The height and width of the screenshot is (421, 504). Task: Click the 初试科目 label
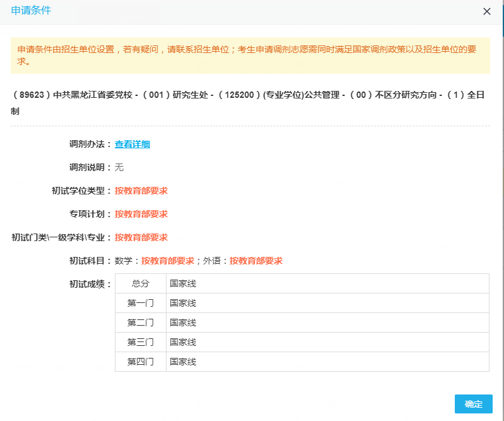click(90, 261)
